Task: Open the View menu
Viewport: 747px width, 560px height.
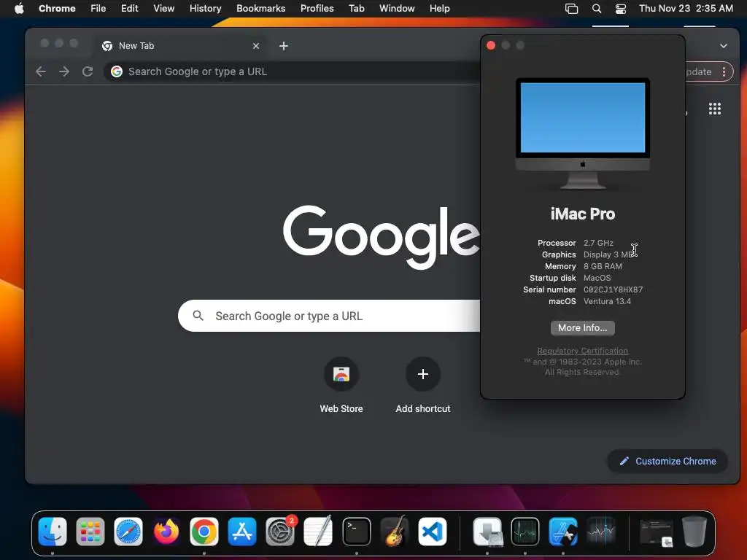Action: tap(163, 8)
